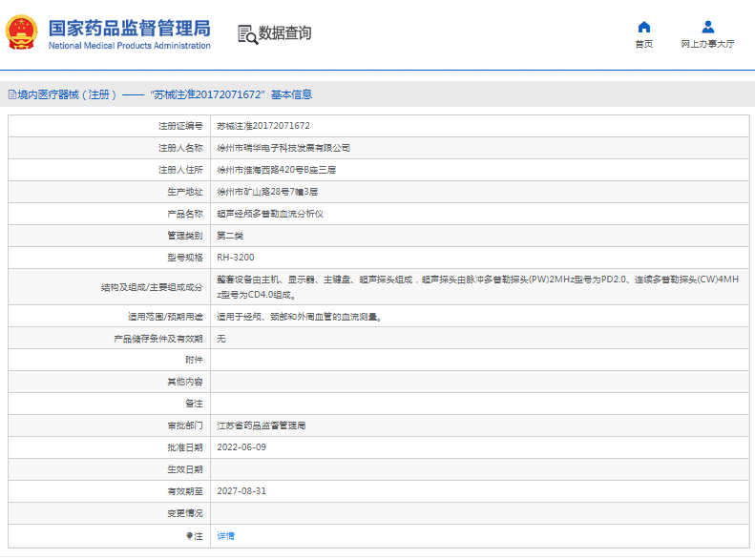Screen dimensions: 755x560
Task: Click 境内医疗器械（注册） breadcrumb text
Action: (67, 94)
